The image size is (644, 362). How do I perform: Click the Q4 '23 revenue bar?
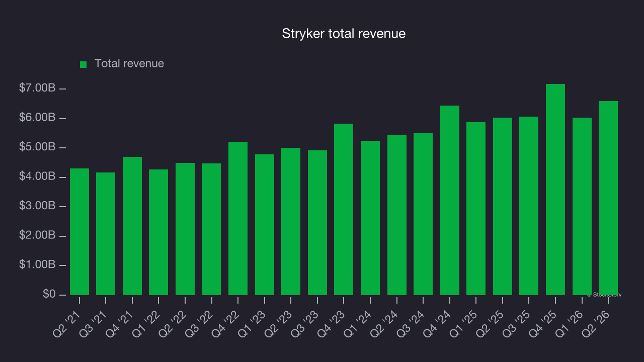point(344,209)
